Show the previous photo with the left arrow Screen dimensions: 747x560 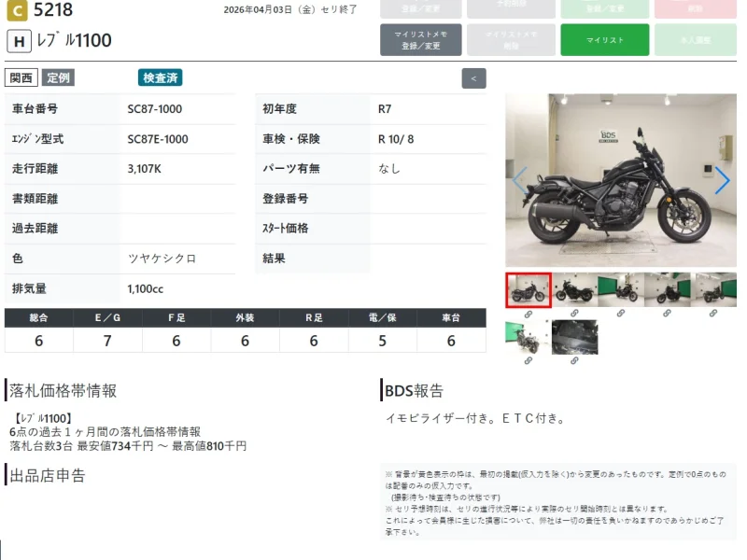[x=519, y=180]
